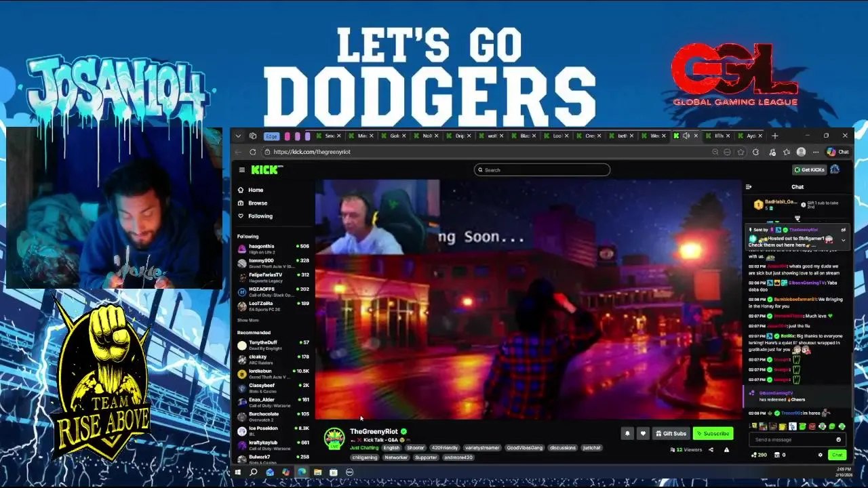This screenshot has width=868, height=488.
Task: Click the green Chat send button
Action: (x=837, y=455)
